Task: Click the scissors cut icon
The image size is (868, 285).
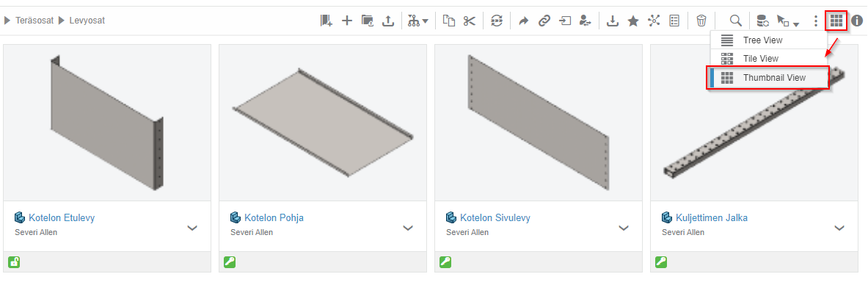Action: point(470,21)
